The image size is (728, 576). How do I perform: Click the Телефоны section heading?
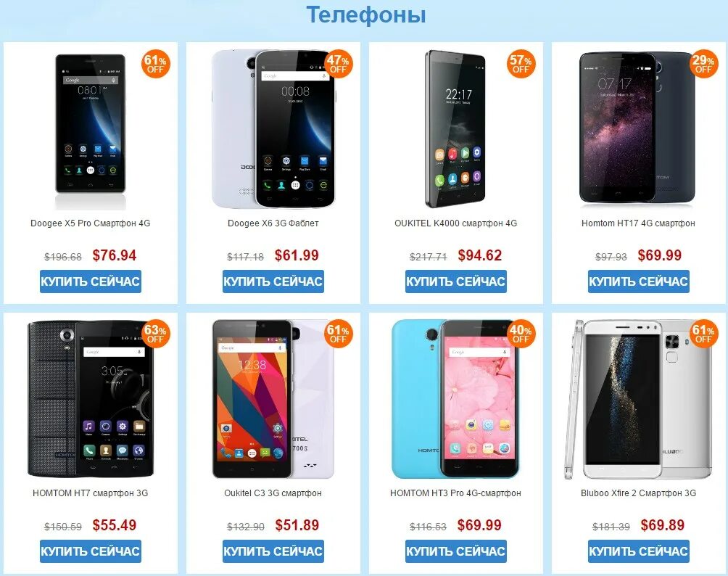tap(366, 15)
